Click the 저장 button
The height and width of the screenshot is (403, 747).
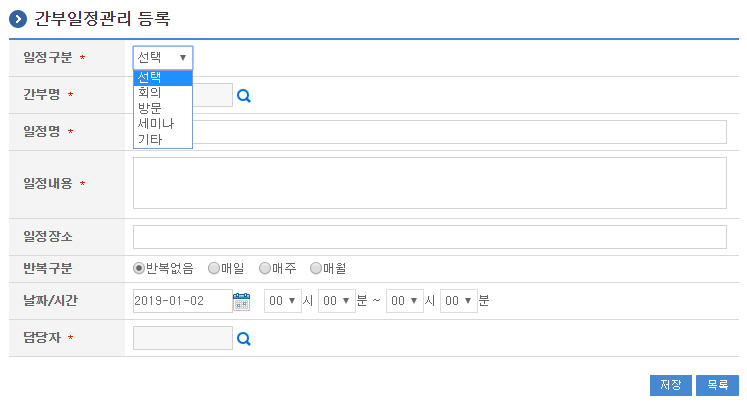coord(670,385)
